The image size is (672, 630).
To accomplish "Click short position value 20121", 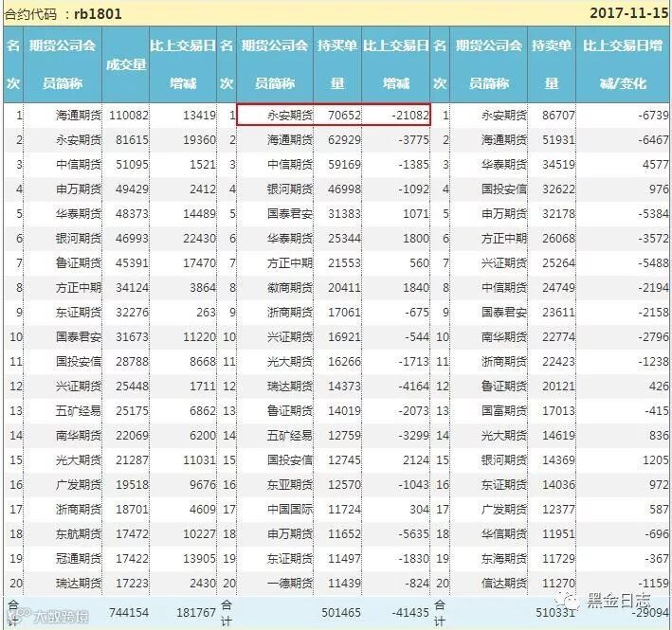I will [x=558, y=387].
